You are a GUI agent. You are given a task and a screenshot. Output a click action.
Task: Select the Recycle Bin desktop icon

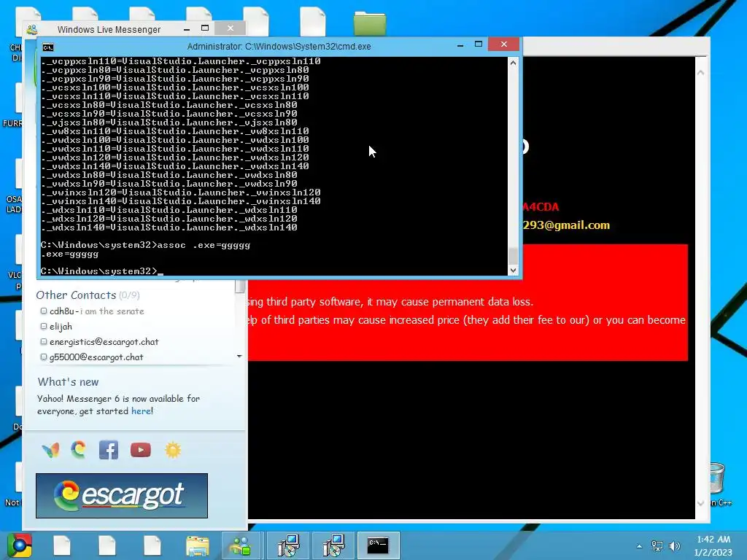[x=718, y=478]
